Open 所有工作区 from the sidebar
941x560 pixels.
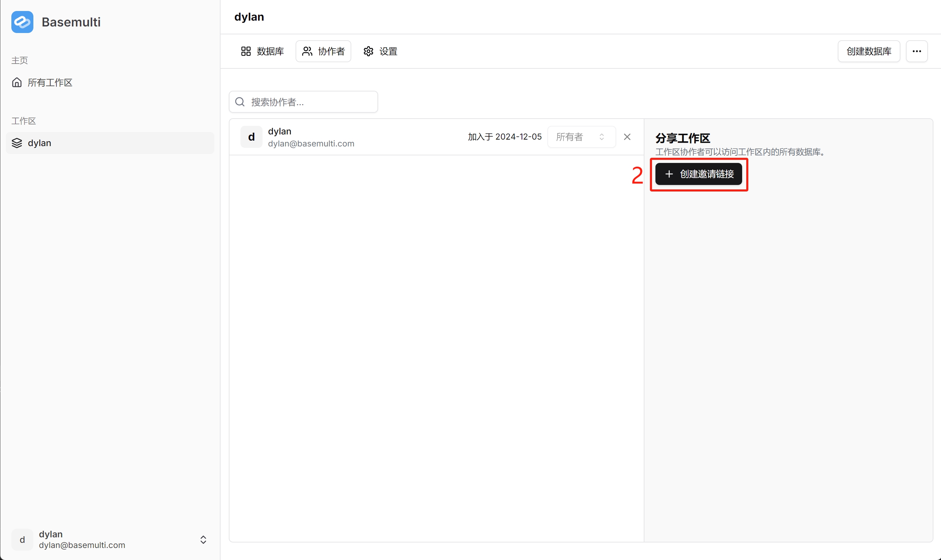[110, 82]
